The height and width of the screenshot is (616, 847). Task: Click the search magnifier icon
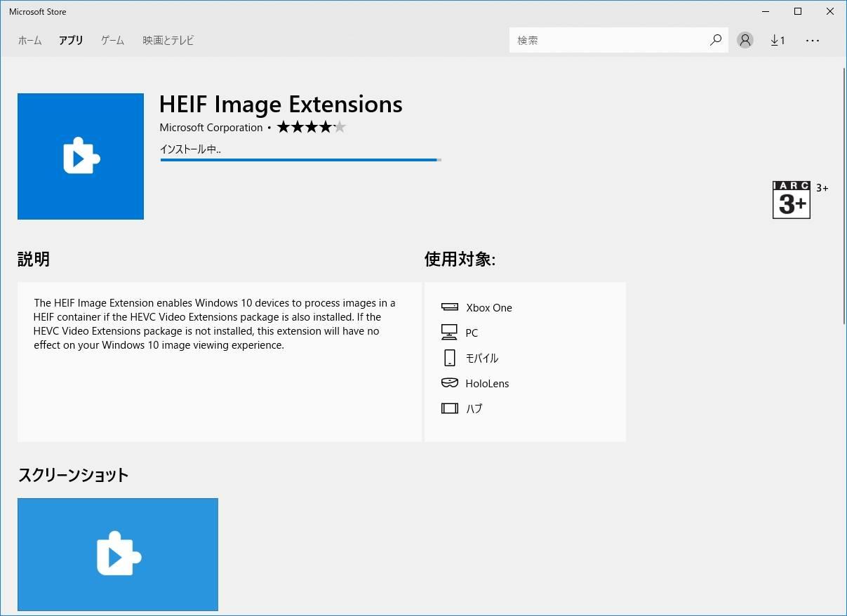tap(715, 40)
